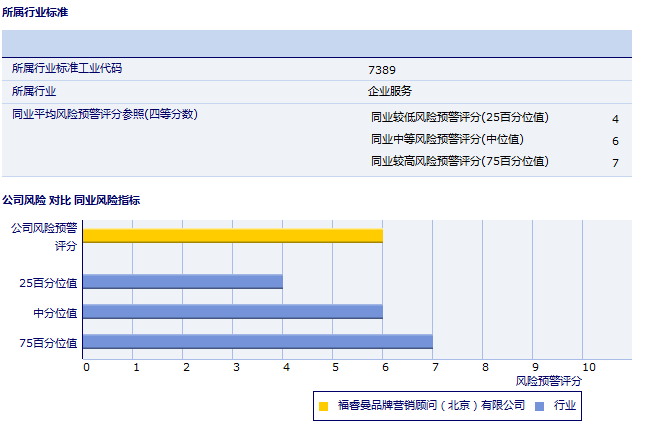
Task: Click the yellow company risk score bar
Action: tap(232, 235)
